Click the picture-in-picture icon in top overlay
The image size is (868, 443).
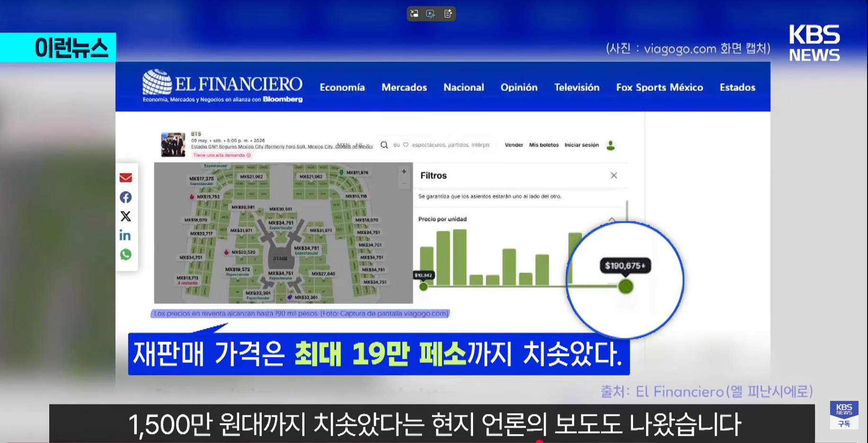pyautogui.click(x=414, y=14)
